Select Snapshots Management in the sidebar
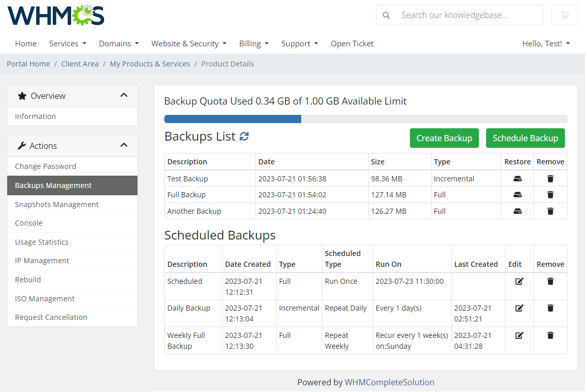Screen dimensions: 585x392 (x=57, y=204)
